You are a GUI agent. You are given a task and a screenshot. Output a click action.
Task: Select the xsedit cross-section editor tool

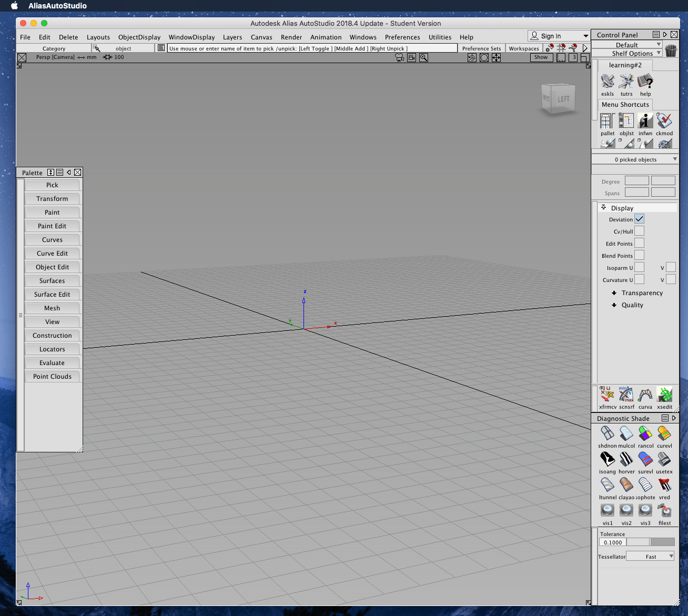tap(664, 395)
